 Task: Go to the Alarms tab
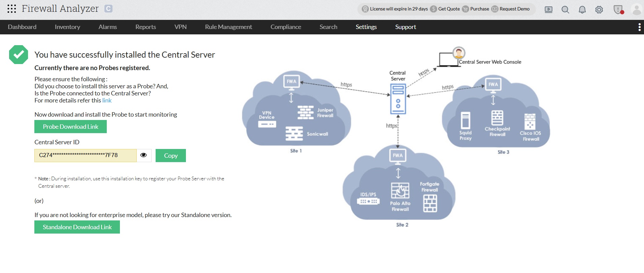108,27
